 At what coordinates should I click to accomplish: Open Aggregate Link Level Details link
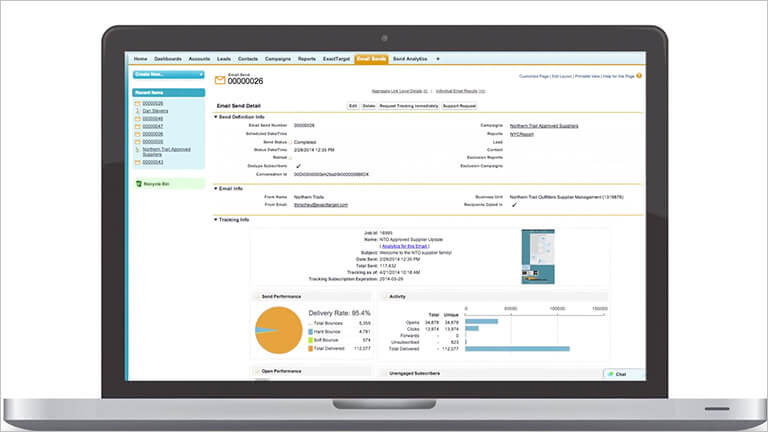click(399, 91)
